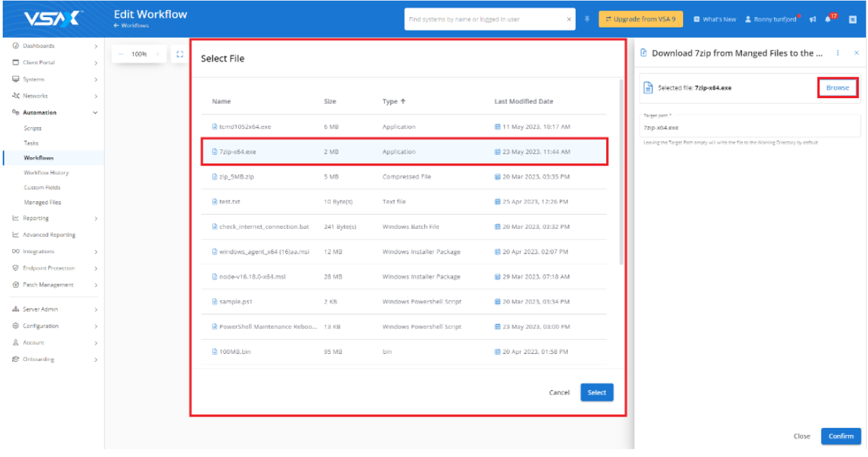The width and height of the screenshot is (868, 457).
Task: Click the Configuration gear icon
Action: [x=16, y=326]
